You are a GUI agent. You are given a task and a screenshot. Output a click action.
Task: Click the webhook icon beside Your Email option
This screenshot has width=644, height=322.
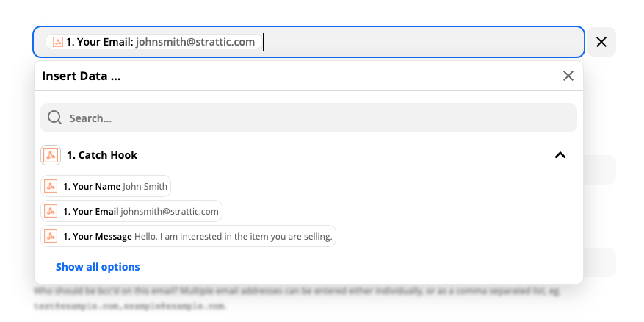coord(51,212)
